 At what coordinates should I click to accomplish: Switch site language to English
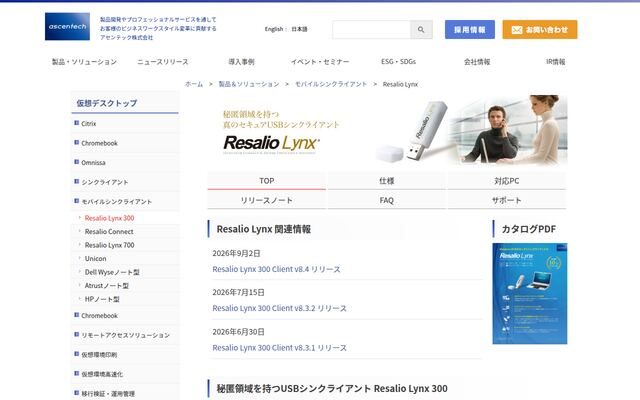(x=273, y=29)
